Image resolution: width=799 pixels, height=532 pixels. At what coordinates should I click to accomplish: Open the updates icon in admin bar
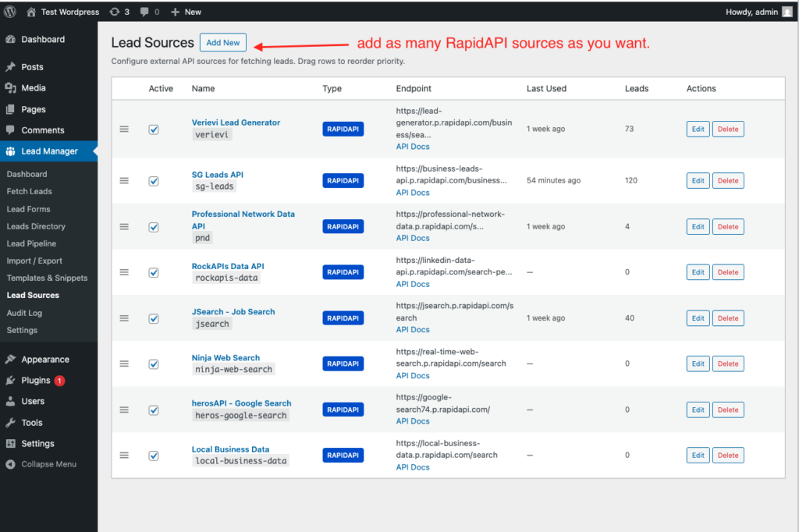pos(115,12)
